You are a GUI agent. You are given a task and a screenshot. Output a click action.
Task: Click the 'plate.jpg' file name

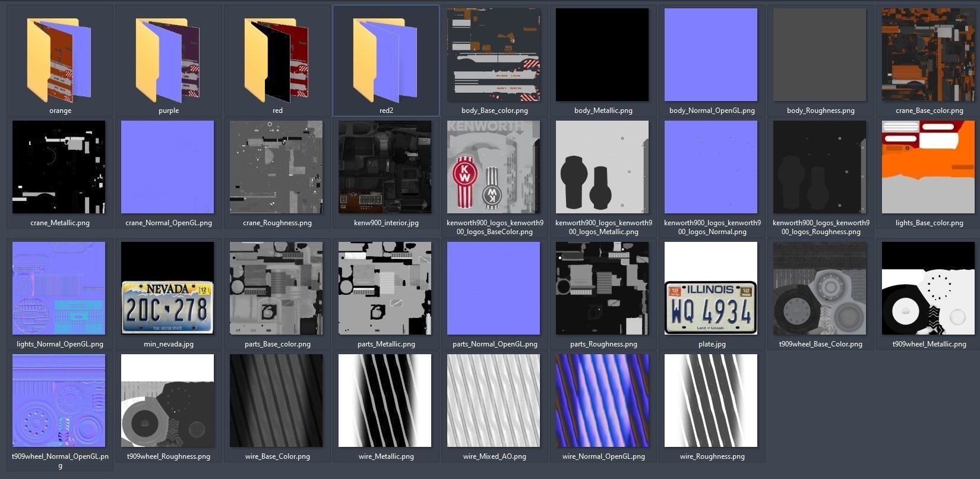[712, 344]
